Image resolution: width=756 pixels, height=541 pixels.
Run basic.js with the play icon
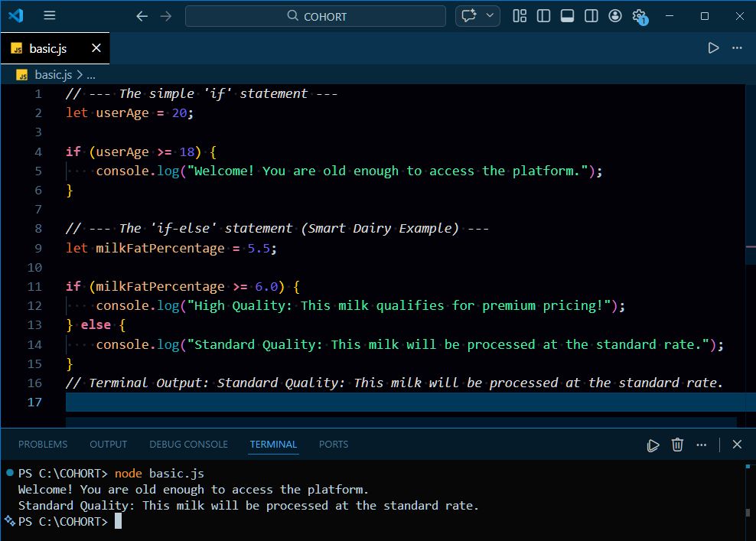click(713, 47)
